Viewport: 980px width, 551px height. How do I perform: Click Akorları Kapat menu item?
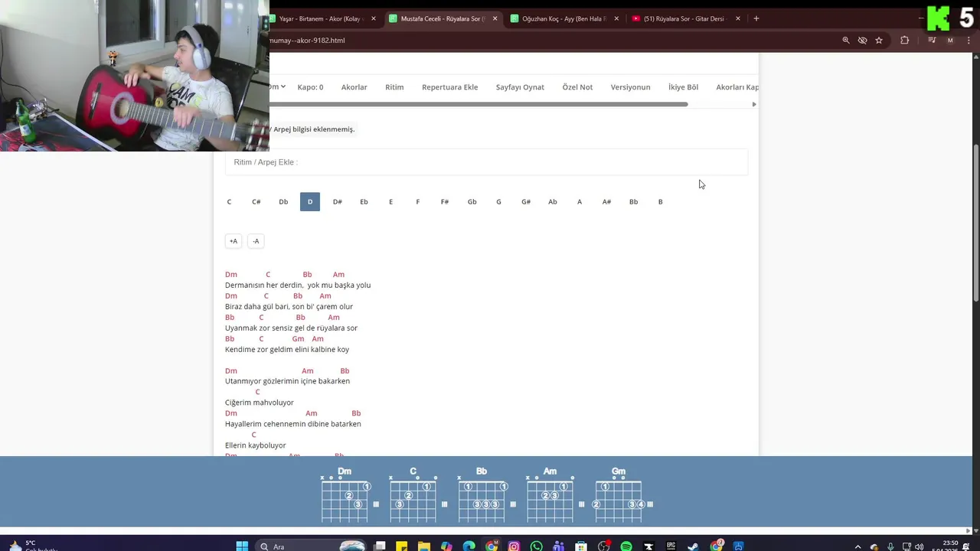point(737,87)
